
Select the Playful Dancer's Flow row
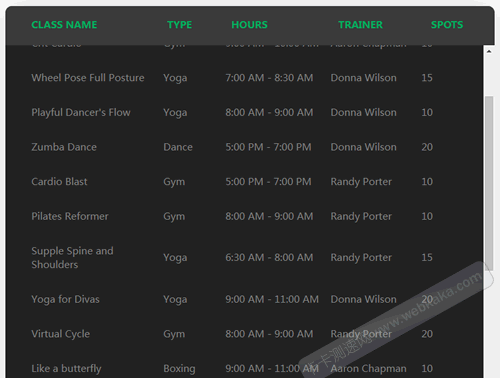244,112
